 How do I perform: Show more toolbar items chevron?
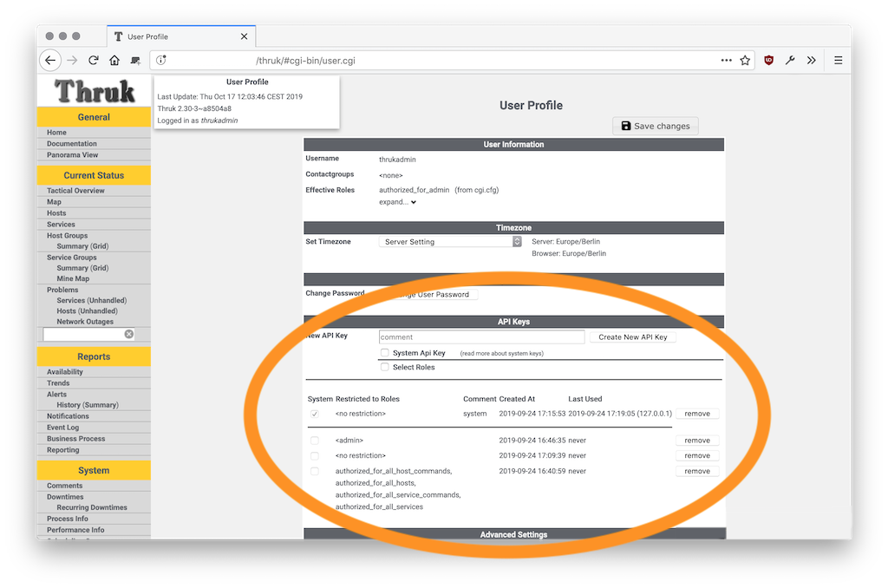[x=812, y=60]
